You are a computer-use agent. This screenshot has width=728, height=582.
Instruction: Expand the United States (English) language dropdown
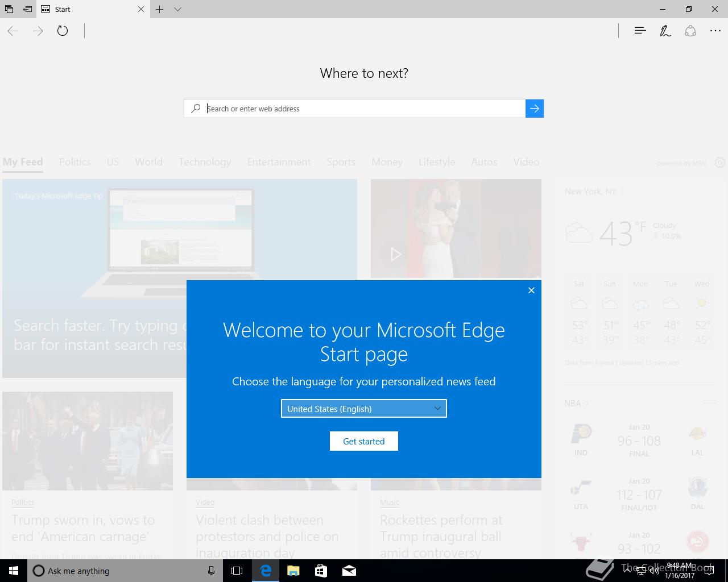point(364,409)
